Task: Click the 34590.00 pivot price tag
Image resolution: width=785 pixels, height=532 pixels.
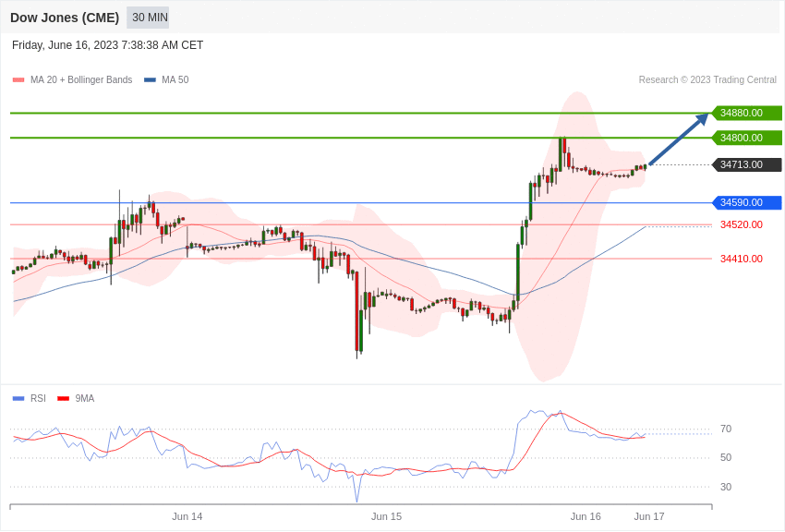Action: tap(746, 202)
